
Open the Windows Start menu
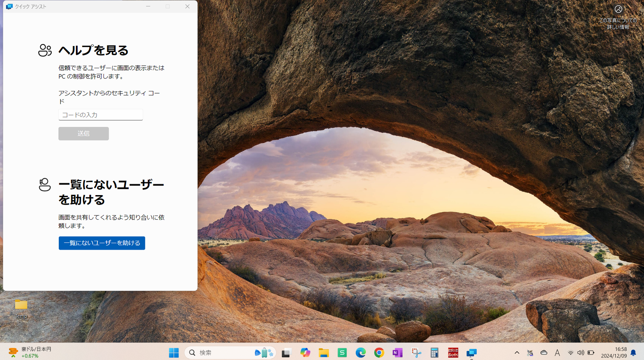174,352
